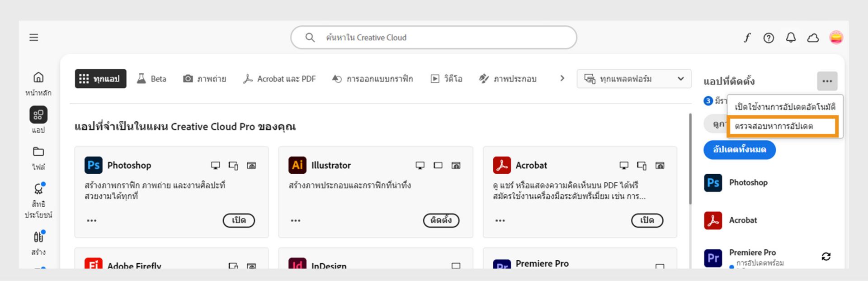Switch to the วิดีโอ video tab

(446, 79)
